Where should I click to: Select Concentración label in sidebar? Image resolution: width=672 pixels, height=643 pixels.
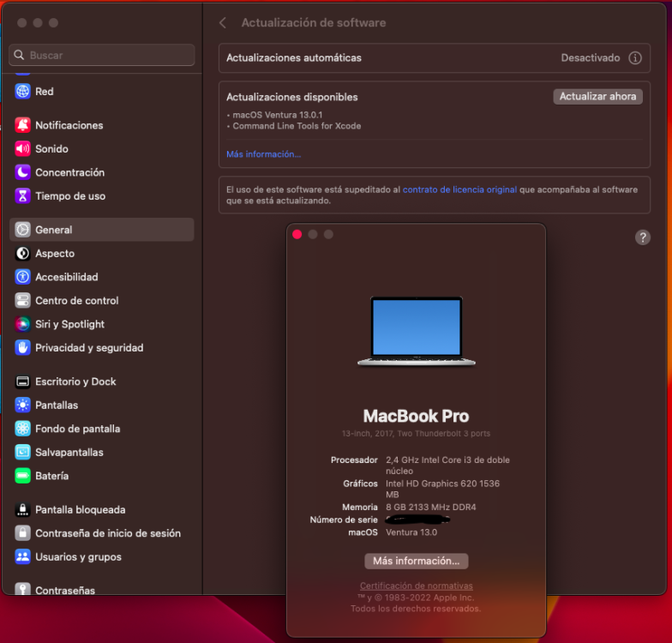[x=70, y=173]
